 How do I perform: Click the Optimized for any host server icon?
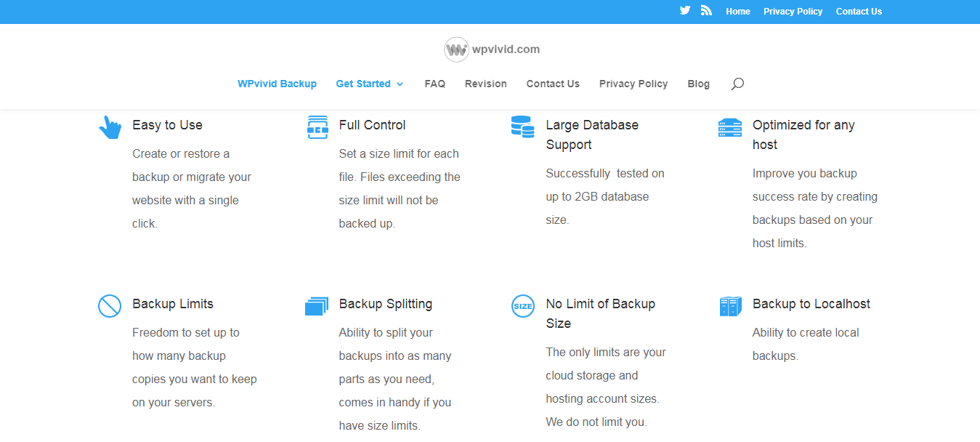tap(730, 127)
